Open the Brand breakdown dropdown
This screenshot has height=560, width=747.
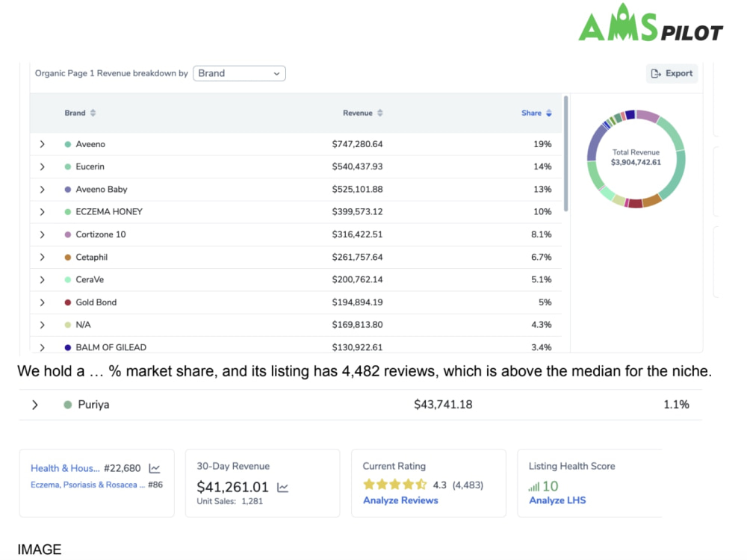pyautogui.click(x=239, y=73)
